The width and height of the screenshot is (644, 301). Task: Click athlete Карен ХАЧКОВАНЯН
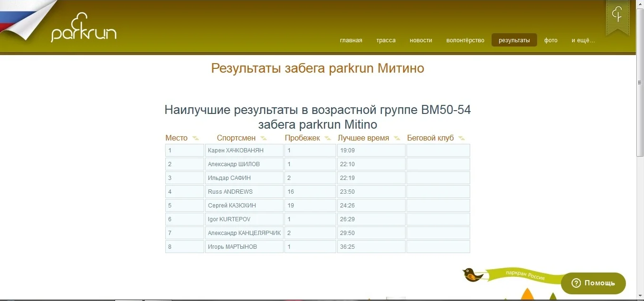click(236, 150)
